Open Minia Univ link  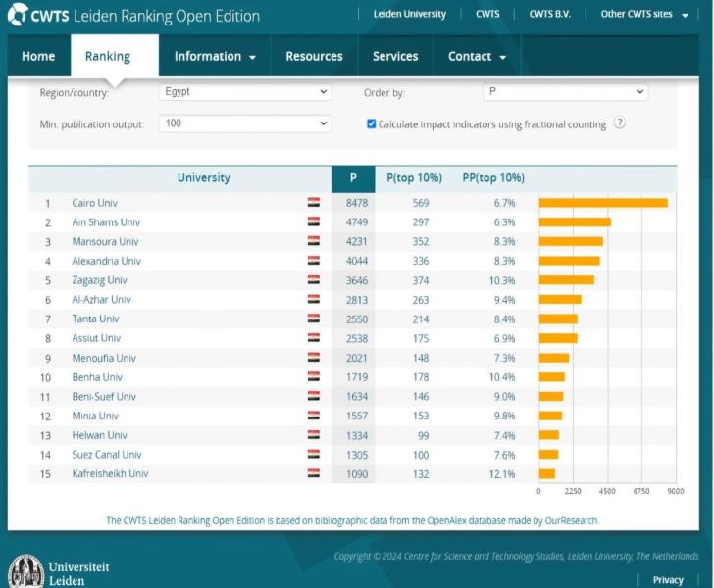click(95, 416)
